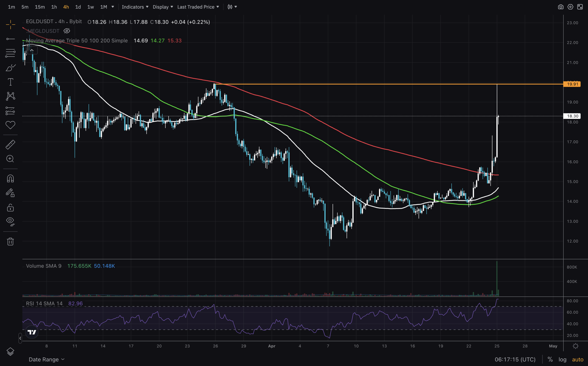Remove all drawings with the trash icon

pos(10,241)
